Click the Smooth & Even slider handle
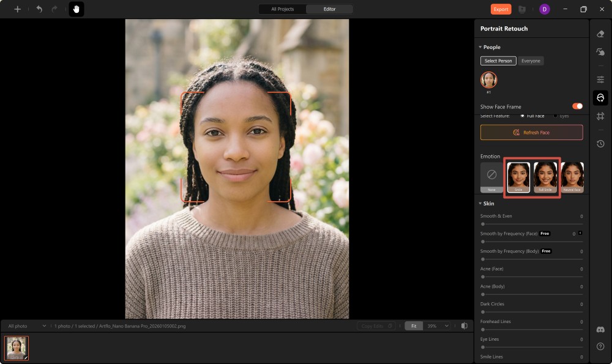Viewport: 612px width, 364px height. click(x=483, y=225)
